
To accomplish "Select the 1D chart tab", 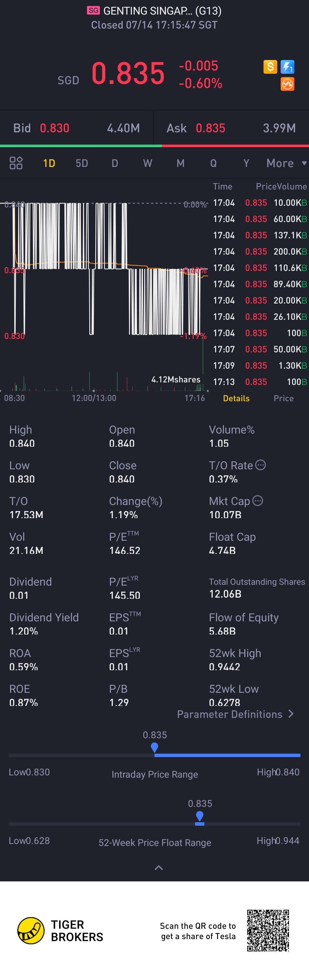I will [x=49, y=163].
